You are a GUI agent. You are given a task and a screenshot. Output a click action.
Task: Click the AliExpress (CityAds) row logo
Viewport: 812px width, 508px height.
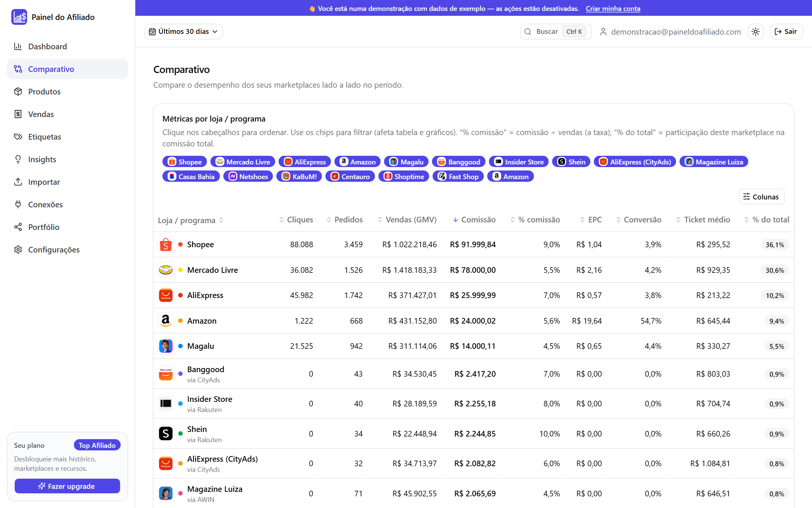[x=166, y=463]
